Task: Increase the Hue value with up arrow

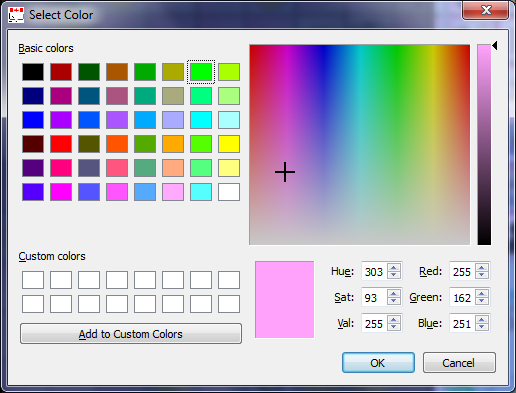Action: coord(394,267)
